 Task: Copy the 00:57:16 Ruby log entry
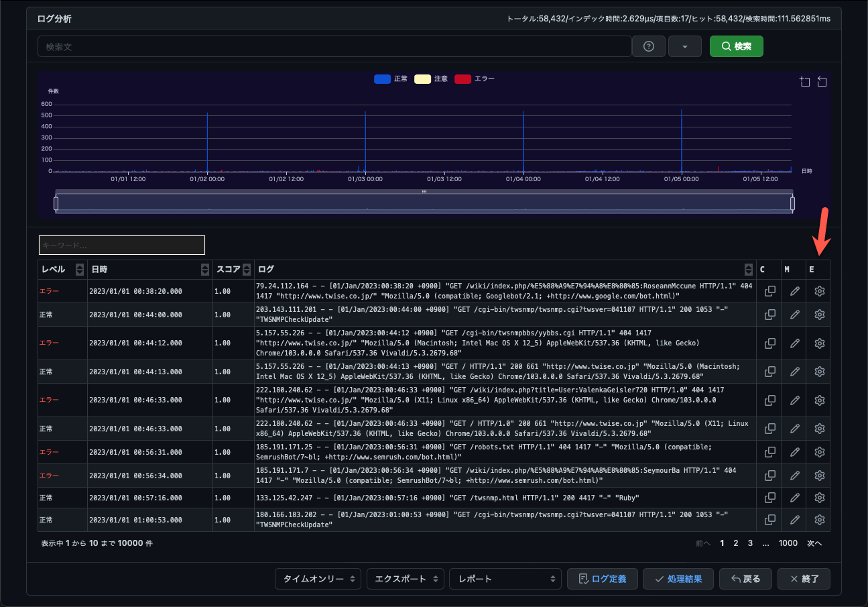770,498
